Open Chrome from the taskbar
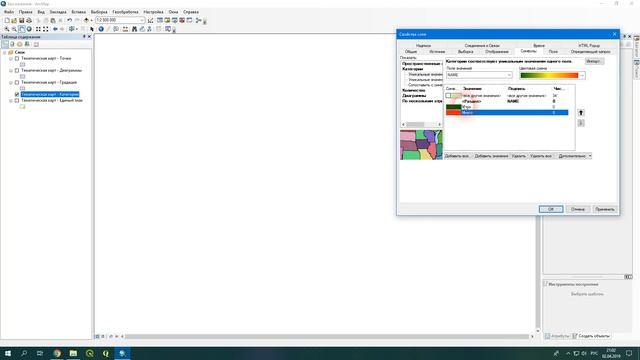 (x=57, y=353)
